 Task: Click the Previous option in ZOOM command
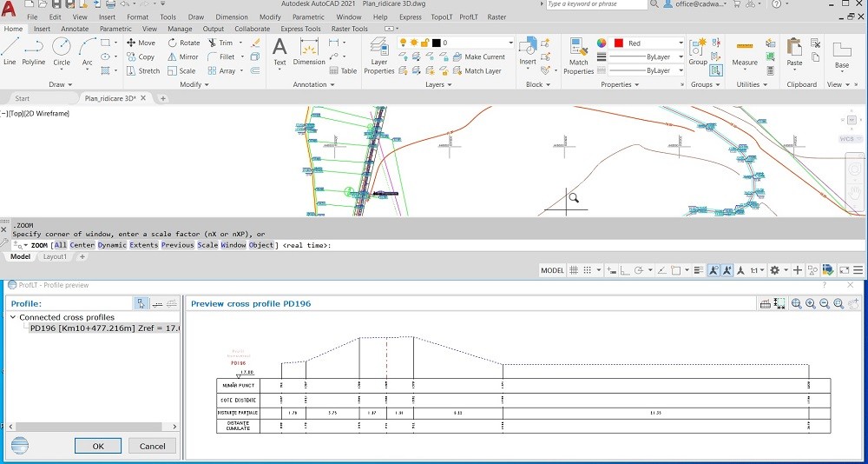pyautogui.click(x=178, y=245)
